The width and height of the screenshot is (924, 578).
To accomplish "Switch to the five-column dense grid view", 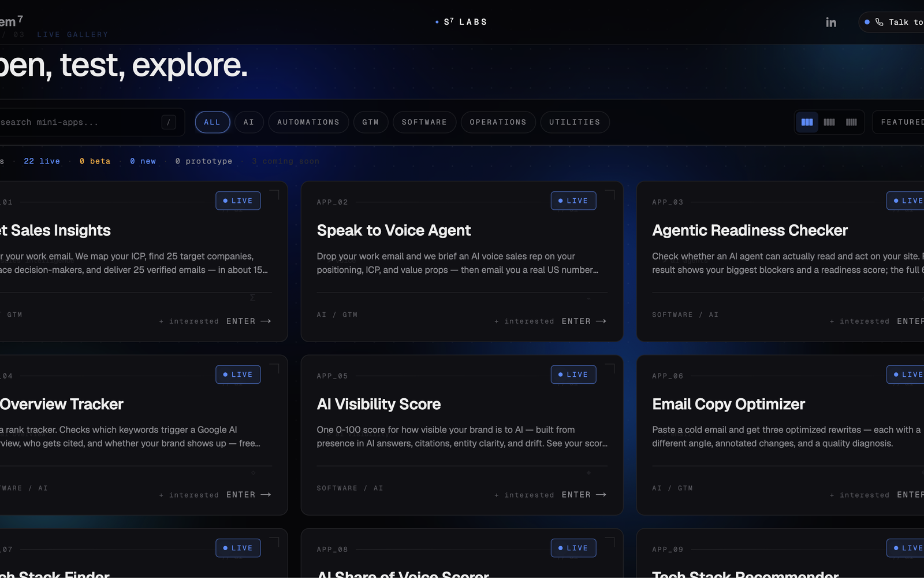I will click(851, 122).
